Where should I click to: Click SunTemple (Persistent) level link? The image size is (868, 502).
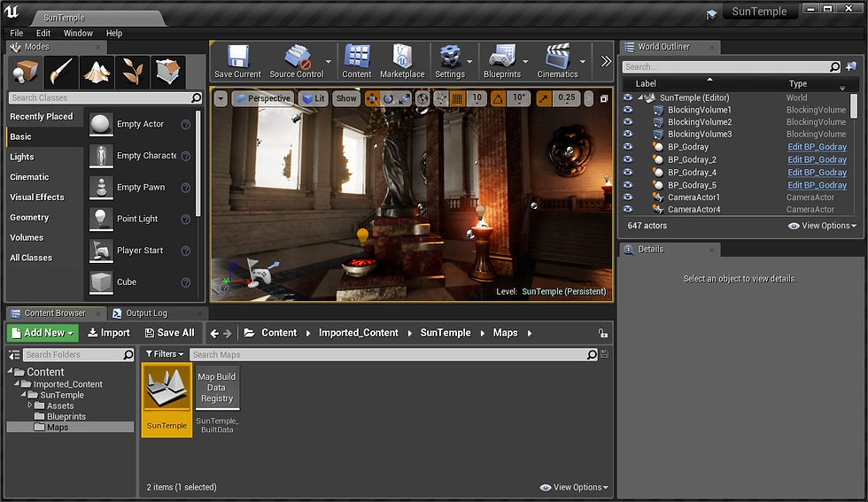[564, 291]
